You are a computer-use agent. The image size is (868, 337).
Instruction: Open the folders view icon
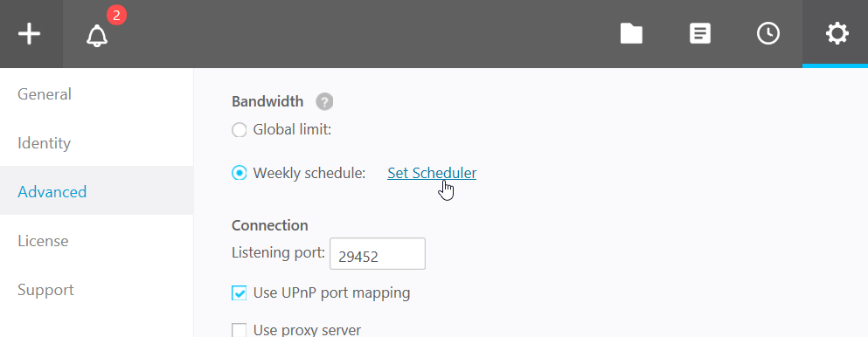tap(631, 34)
